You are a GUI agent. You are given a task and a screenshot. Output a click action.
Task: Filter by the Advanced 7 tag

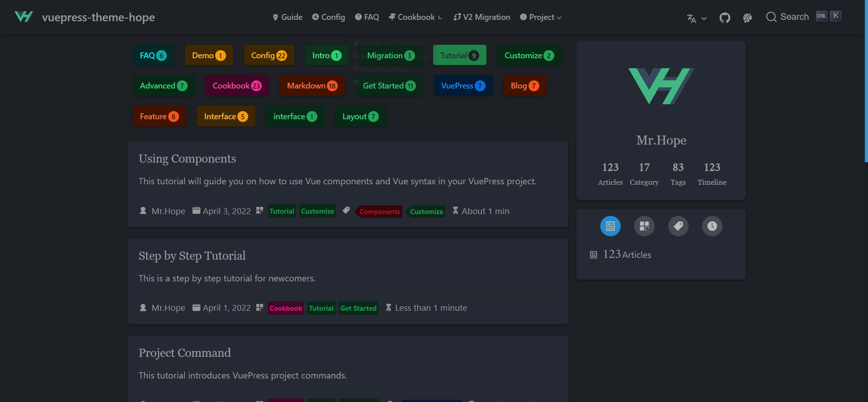pos(164,86)
